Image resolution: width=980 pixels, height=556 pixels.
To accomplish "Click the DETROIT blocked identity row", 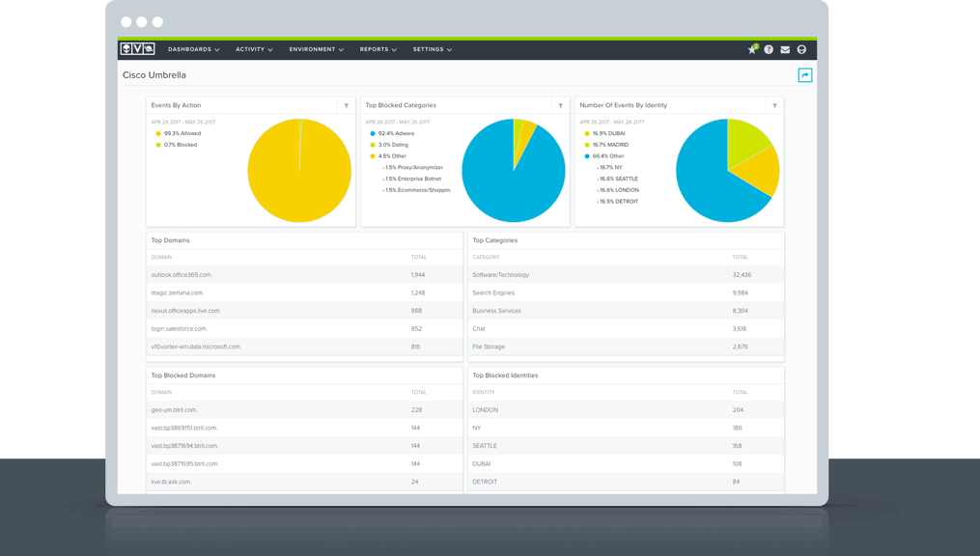I will [x=627, y=482].
